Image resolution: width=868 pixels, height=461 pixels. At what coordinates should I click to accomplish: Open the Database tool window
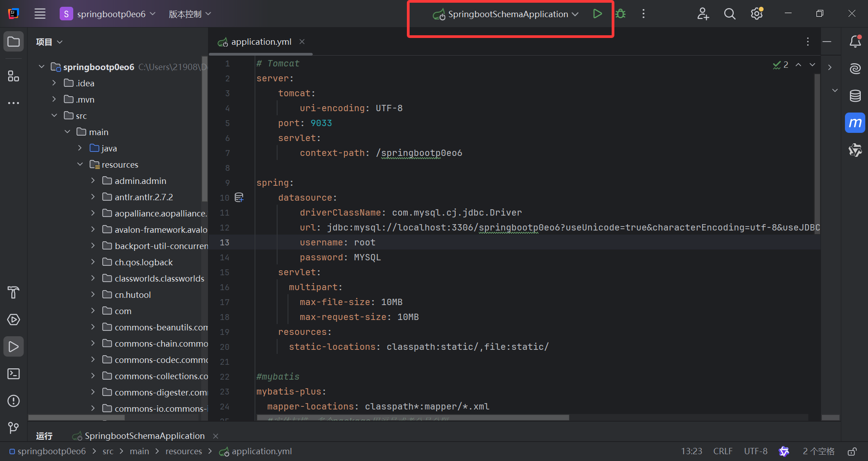[855, 96]
